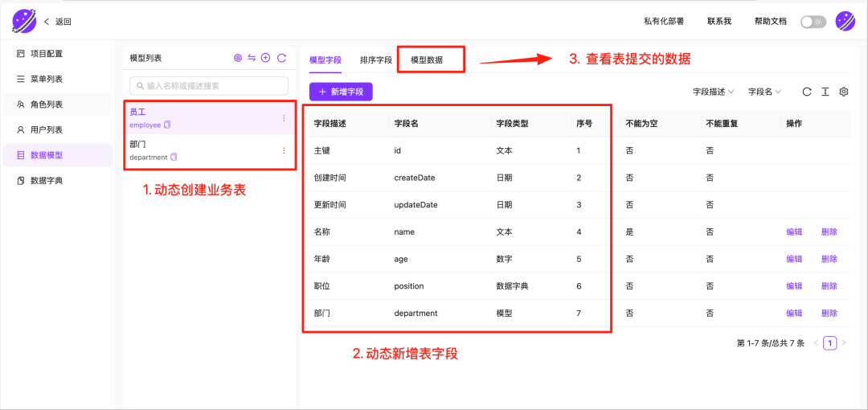Expand the 字段描述 filter dropdown
Viewport: 868px width, 410px height.
714,92
